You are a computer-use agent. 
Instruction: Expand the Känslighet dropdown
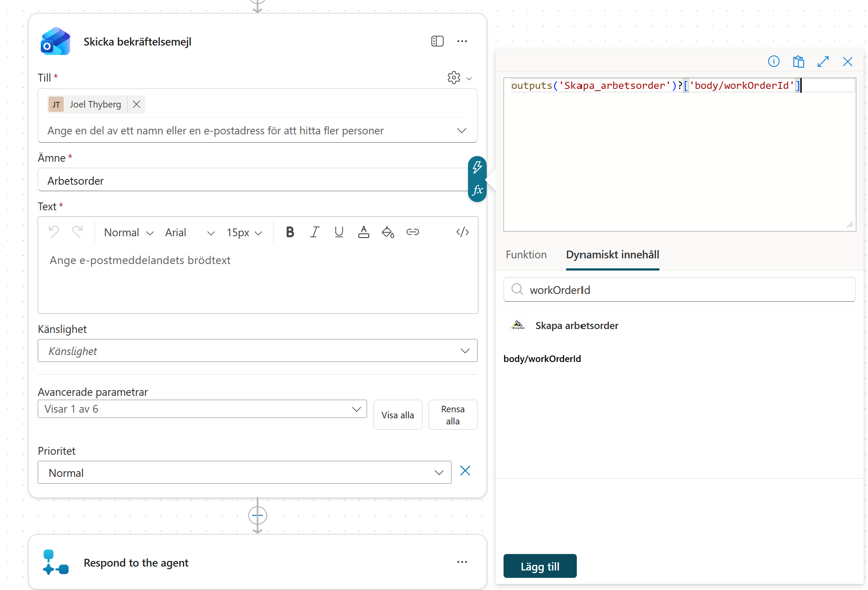pos(257,351)
